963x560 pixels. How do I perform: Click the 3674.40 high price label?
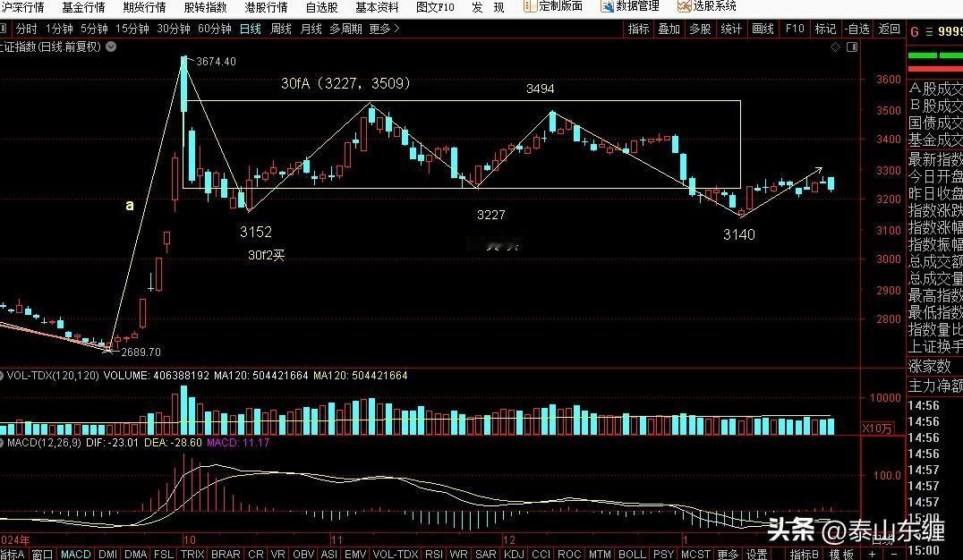tap(216, 62)
